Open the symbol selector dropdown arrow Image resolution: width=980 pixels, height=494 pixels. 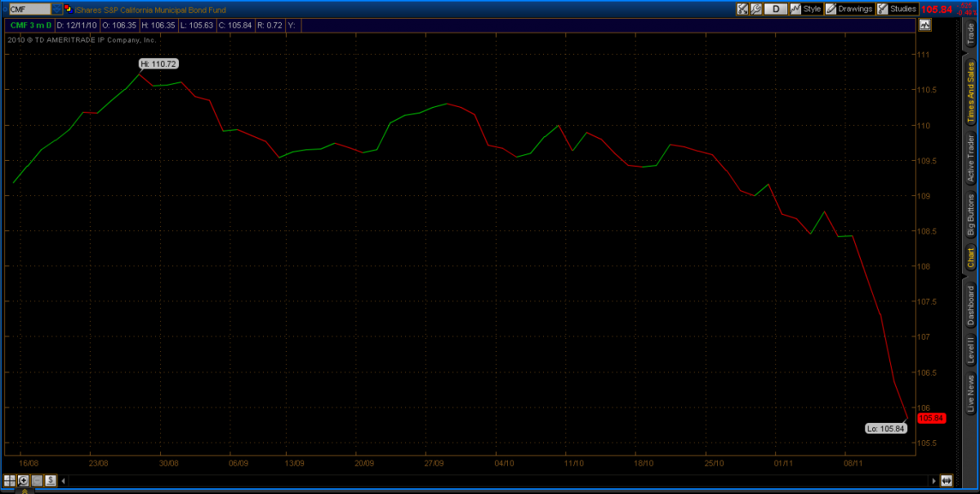(56, 9)
